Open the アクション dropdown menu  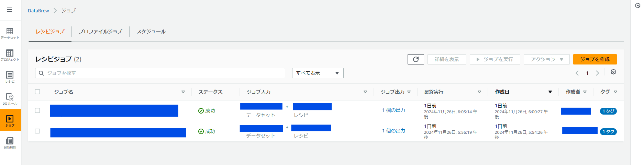coord(547,59)
